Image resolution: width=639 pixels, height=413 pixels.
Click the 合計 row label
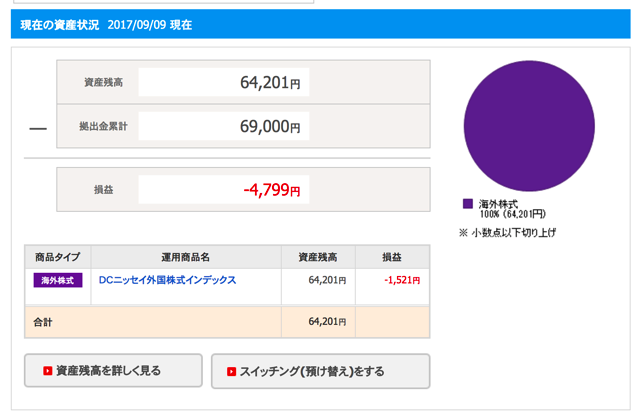click(43, 322)
